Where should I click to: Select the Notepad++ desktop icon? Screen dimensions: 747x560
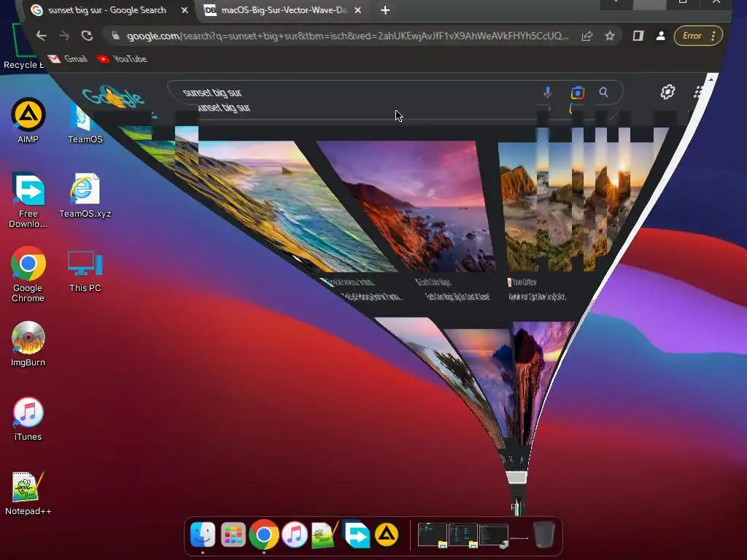[x=28, y=493]
